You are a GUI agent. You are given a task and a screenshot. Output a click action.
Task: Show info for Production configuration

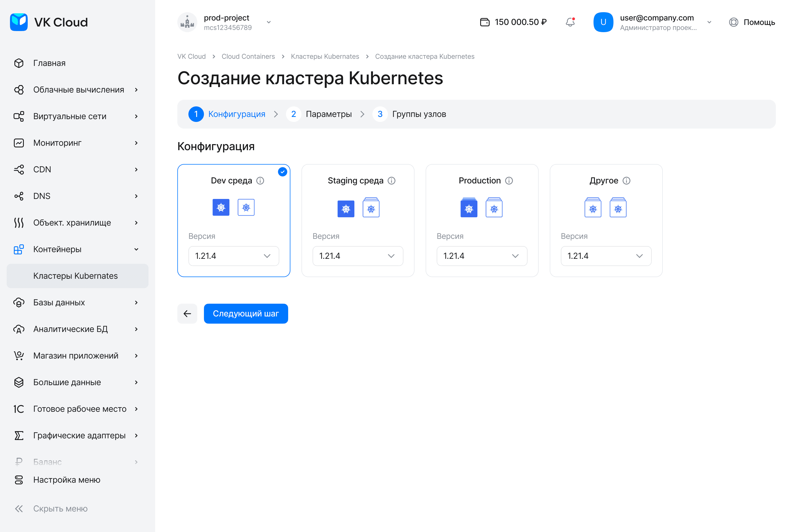[509, 180]
